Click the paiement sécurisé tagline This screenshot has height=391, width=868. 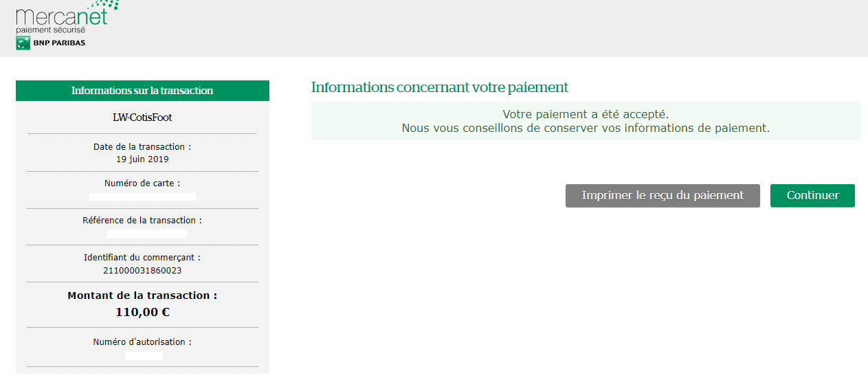coord(51,30)
